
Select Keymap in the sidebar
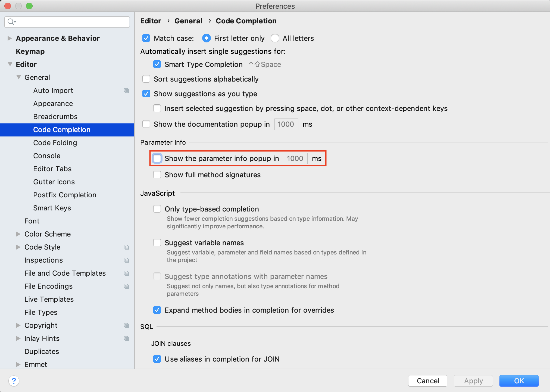tap(30, 51)
